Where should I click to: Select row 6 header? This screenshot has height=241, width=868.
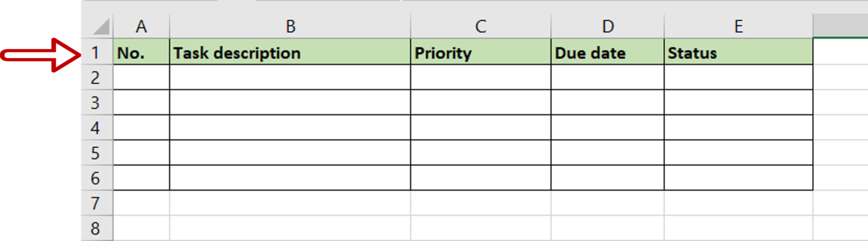(x=97, y=178)
